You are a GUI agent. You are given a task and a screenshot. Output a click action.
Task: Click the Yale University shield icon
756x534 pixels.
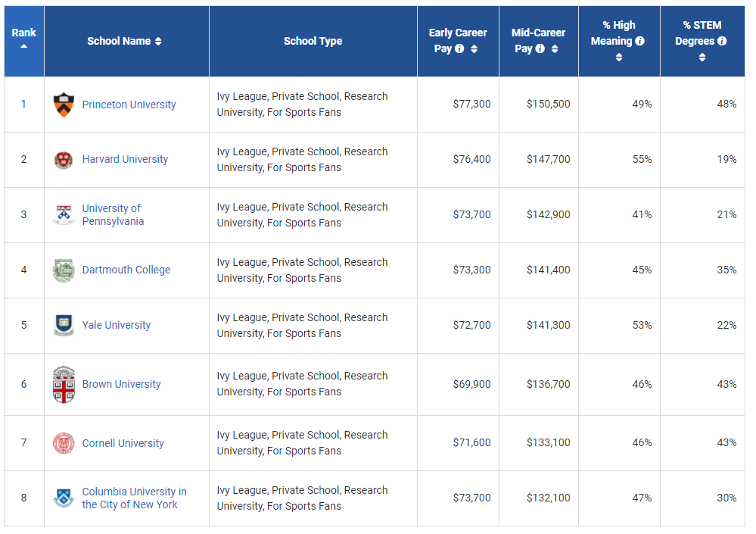click(64, 326)
